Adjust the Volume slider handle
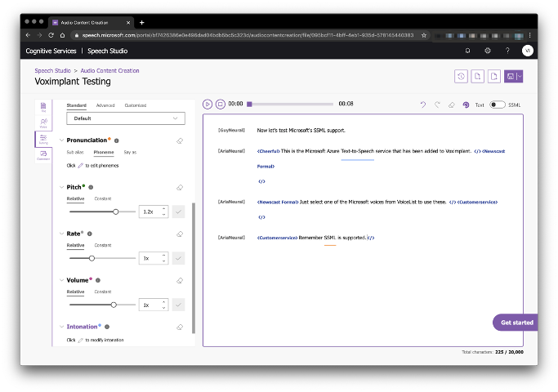Screen dimensions: 558x392 114,305
